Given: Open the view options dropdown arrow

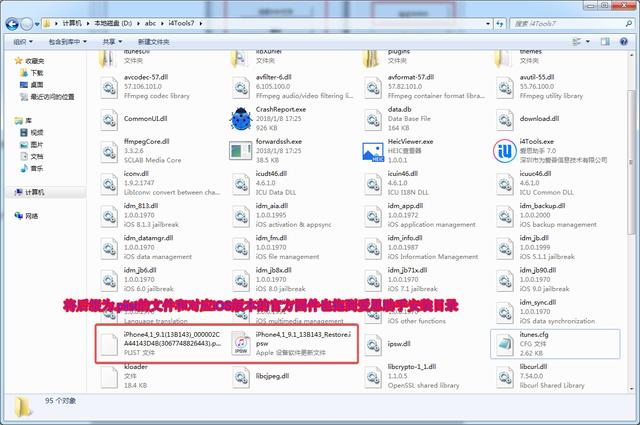Looking at the screenshot, I should 588,41.
